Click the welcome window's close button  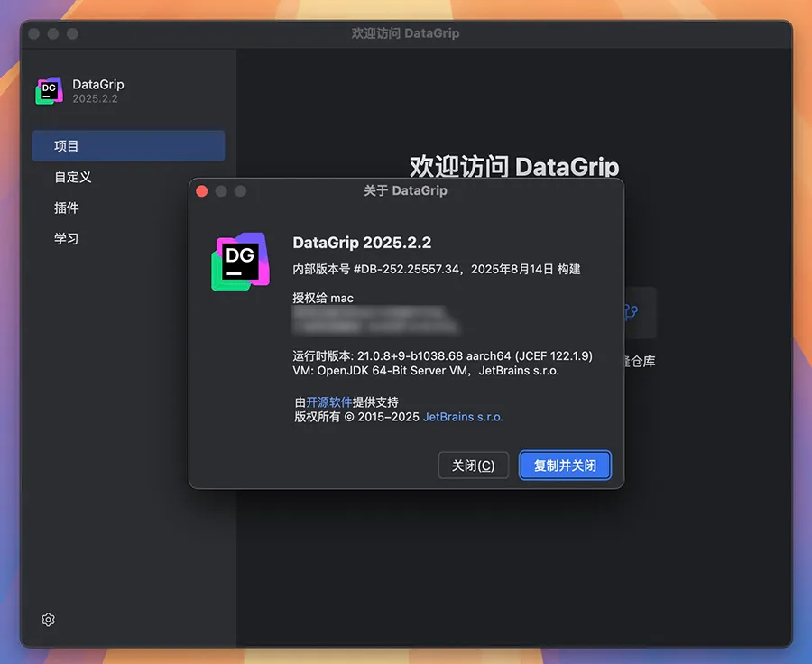34,33
